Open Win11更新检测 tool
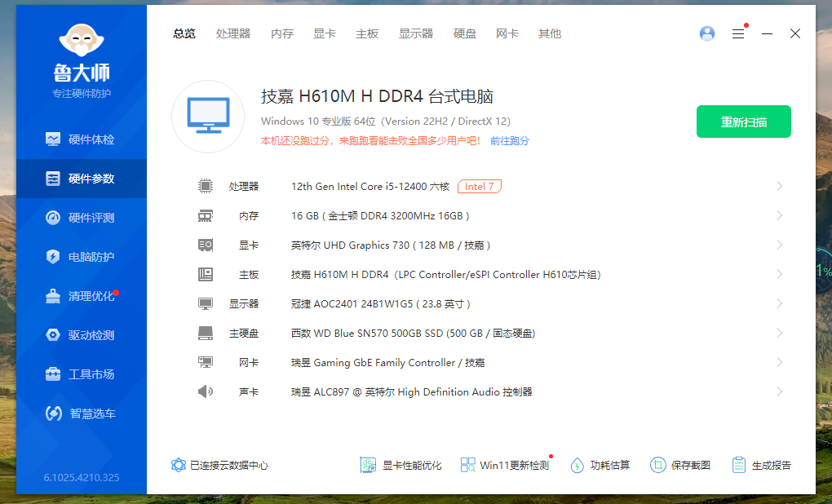The image size is (832, 504). pos(505,466)
